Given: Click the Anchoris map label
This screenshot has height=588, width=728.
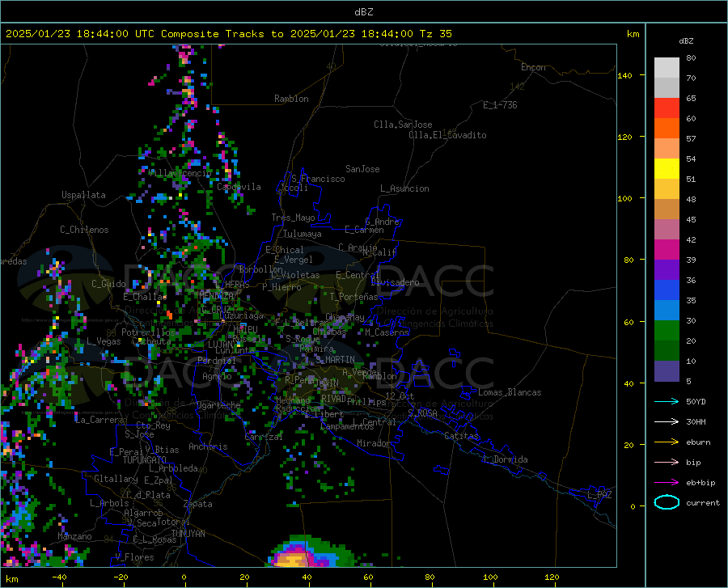Looking at the screenshot, I should [x=208, y=446].
